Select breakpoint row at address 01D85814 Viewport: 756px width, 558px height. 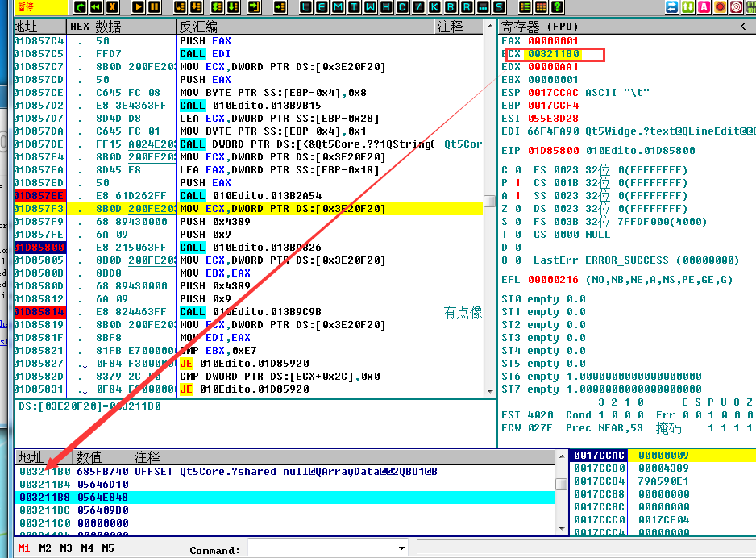(249, 312)
